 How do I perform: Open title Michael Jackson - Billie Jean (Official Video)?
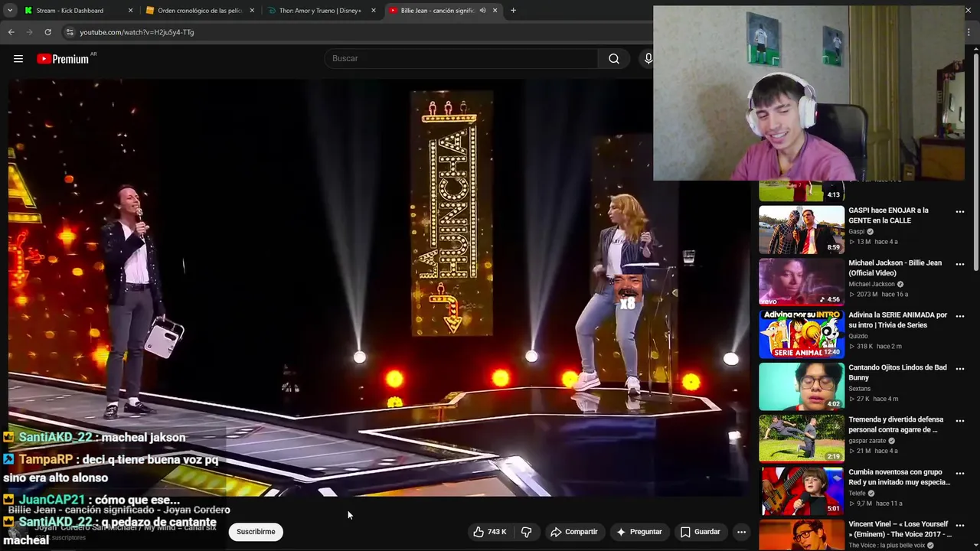pyautogui.click(x=895, y=267)
